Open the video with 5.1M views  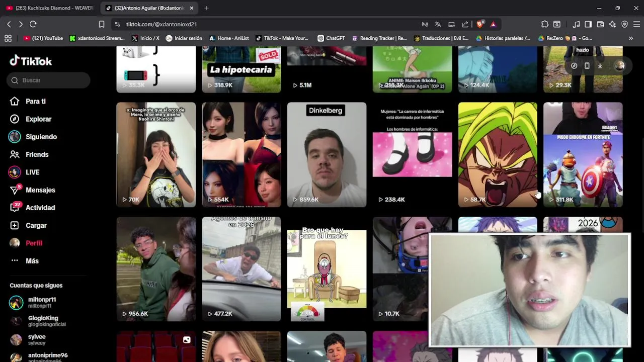tap(327, 69)
